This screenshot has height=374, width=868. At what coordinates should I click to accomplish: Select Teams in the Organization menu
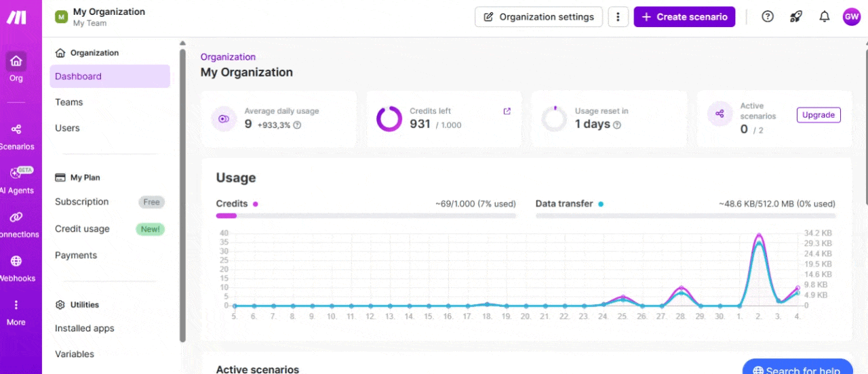pos(69,102)
